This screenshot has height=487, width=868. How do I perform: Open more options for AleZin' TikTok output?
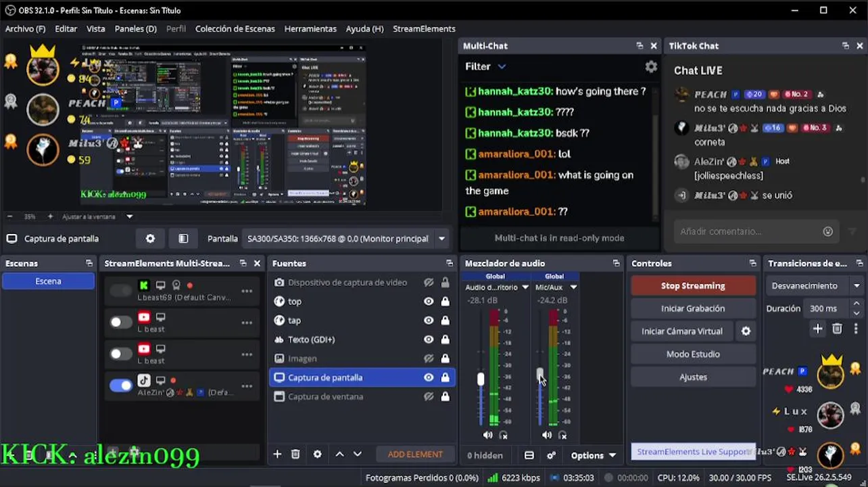click(x=247, y=386)
